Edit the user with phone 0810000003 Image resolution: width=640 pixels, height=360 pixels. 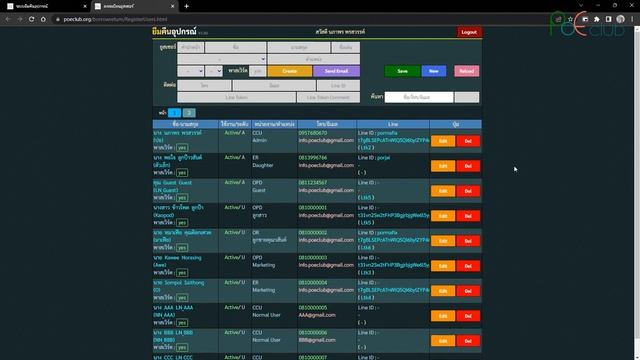443,266
